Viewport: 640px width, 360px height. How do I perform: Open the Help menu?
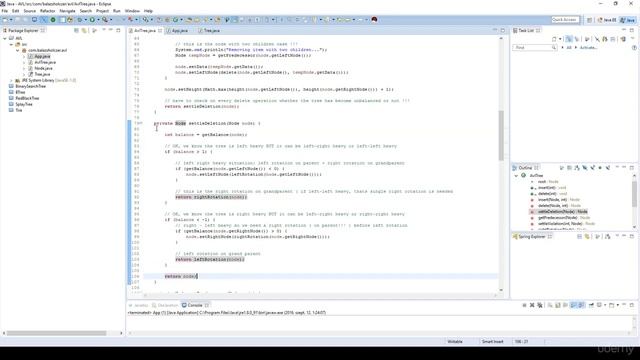point(148,11)
